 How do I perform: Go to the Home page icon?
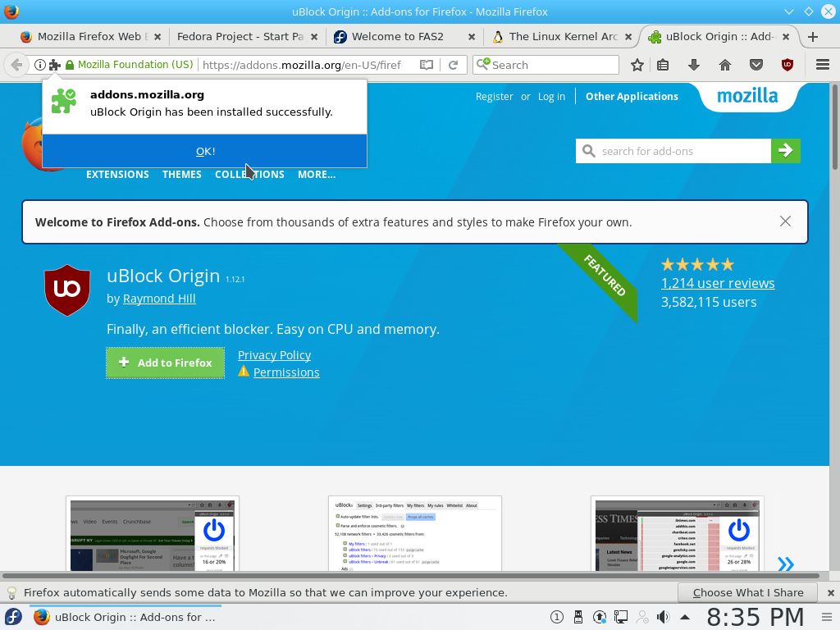(725, 65)
